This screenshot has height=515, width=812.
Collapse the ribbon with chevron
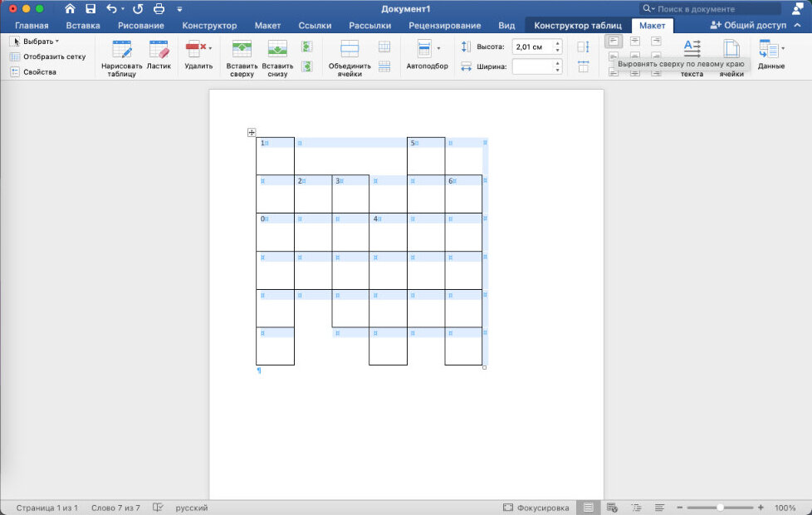797,25
